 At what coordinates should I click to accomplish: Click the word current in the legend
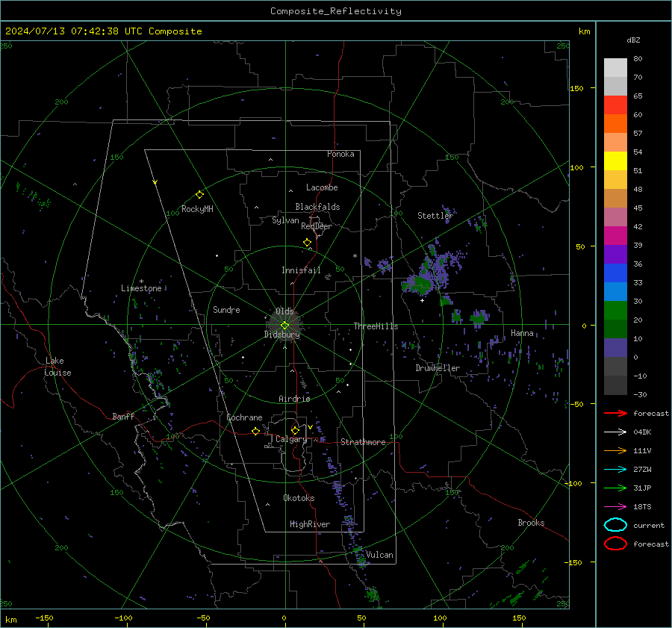point(649,526)
